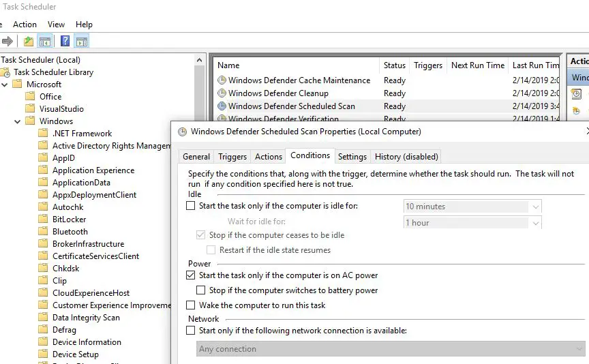Click the Clip folder icon
Screen dimensions: 589x364
coord(43,280)
